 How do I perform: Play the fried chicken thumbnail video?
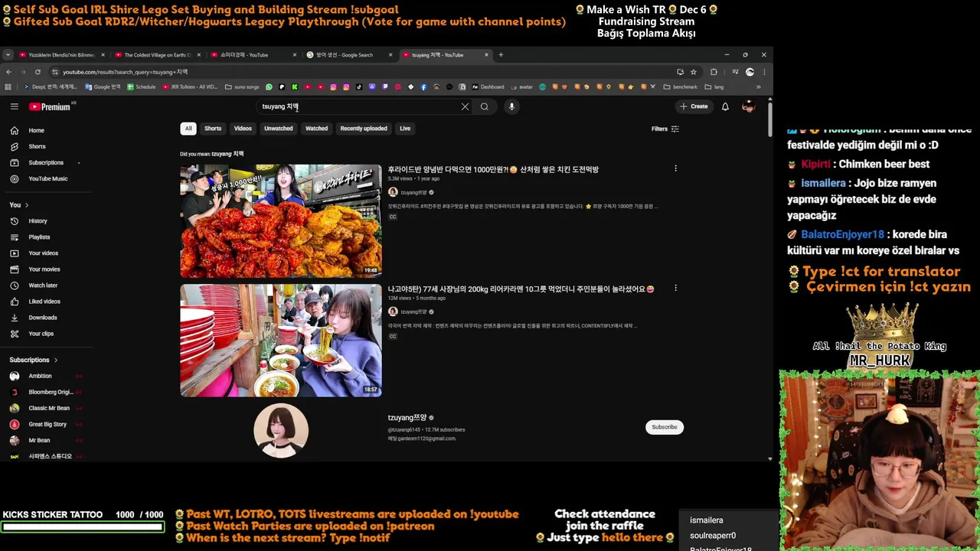(281, 221)
